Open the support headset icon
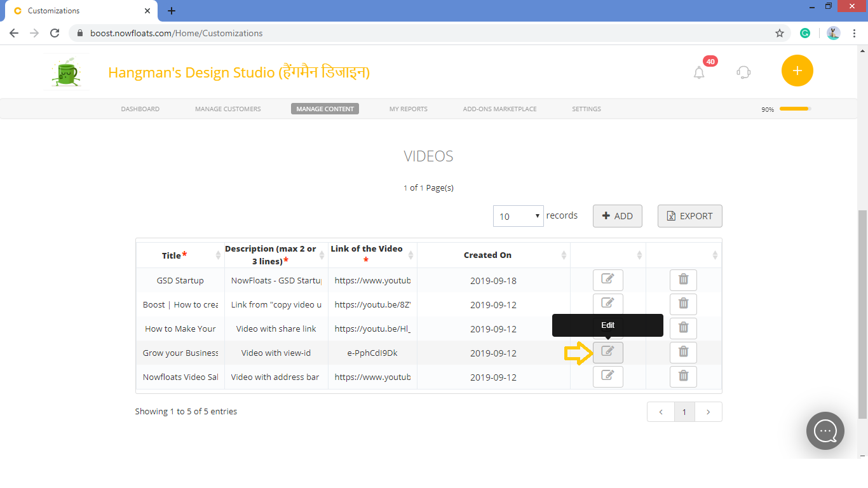The height and width of the screenshot is (488, 868). [x=743, y=72]
